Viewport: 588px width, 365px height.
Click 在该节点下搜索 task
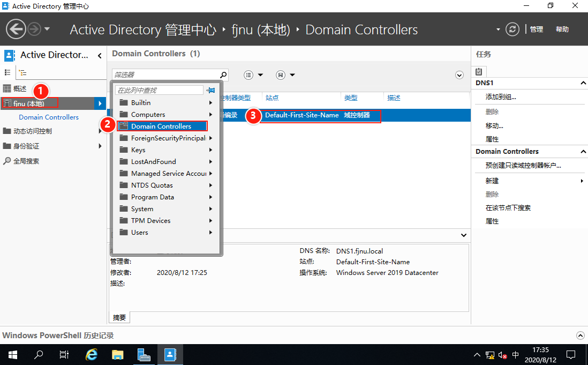click(x=508, y=208)
